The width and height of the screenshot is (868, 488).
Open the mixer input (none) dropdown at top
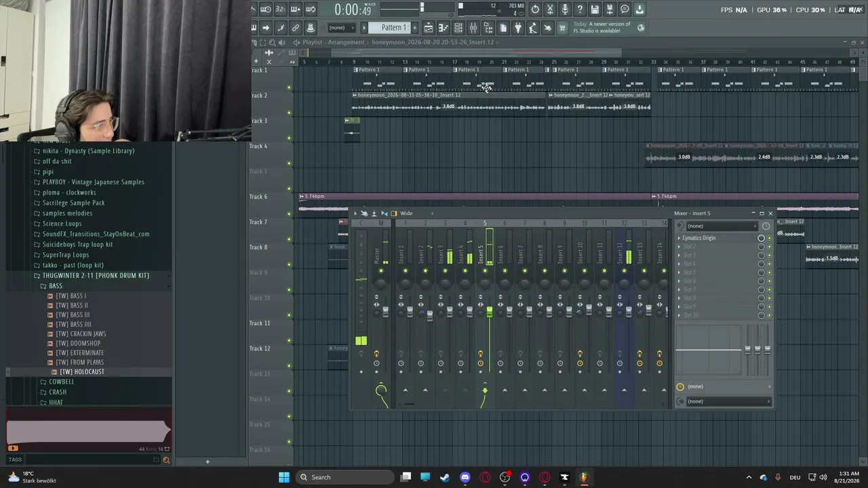pos(724,226)
